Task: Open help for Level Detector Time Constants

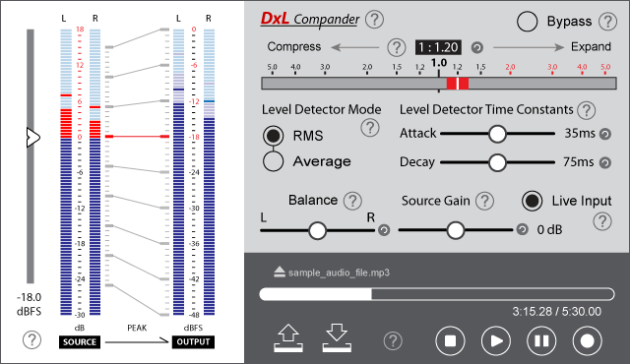Action: (587, 110)
